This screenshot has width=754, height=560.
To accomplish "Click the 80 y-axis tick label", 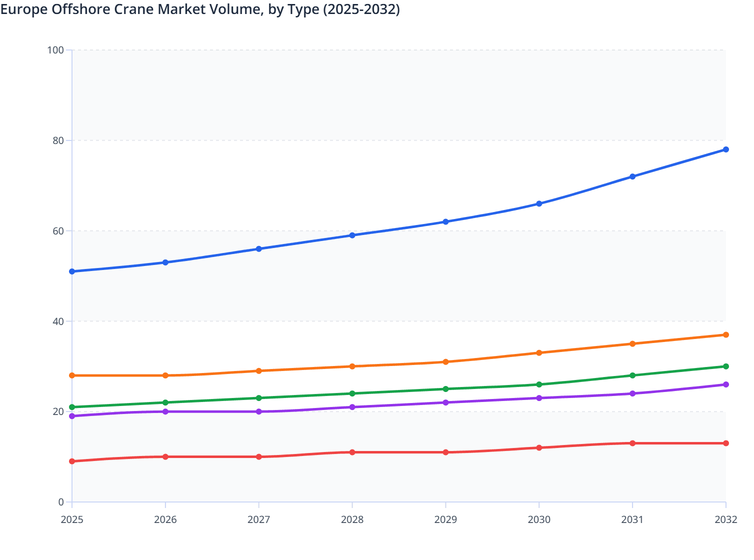I will [58, 140].
